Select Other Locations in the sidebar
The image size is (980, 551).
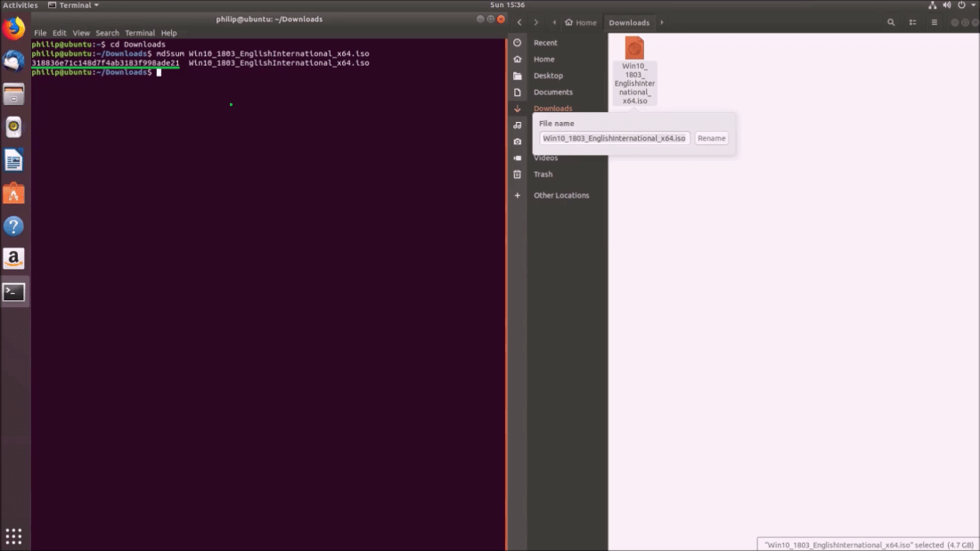[560, 195]
